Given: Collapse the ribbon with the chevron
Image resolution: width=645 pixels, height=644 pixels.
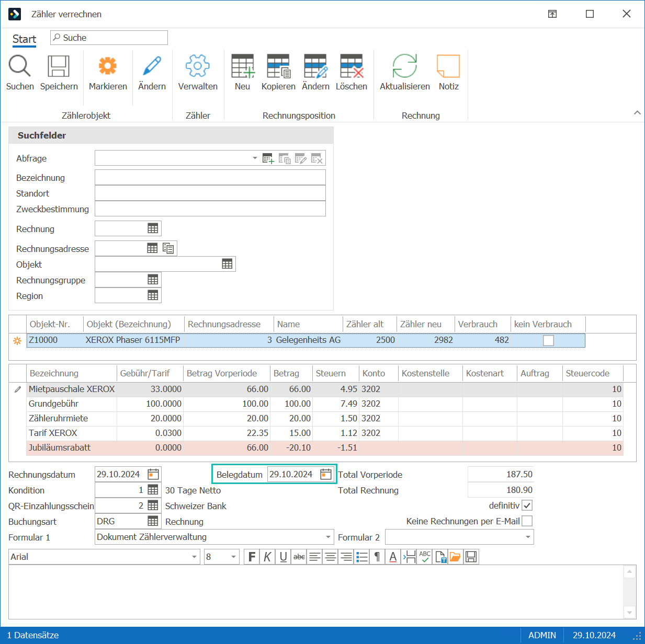Looking at the screenshot, I should pos(637,112).
